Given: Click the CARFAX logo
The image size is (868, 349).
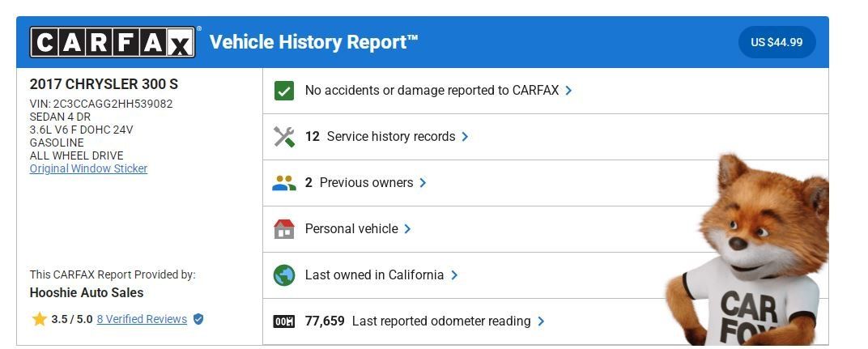Looking at the screenshot, I should tap(113, 42).
